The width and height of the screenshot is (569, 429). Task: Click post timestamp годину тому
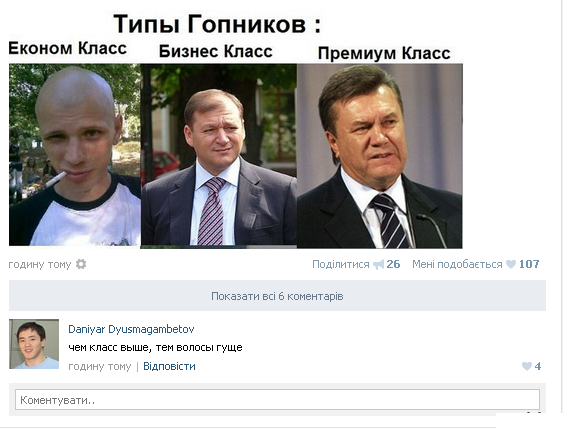40,264
